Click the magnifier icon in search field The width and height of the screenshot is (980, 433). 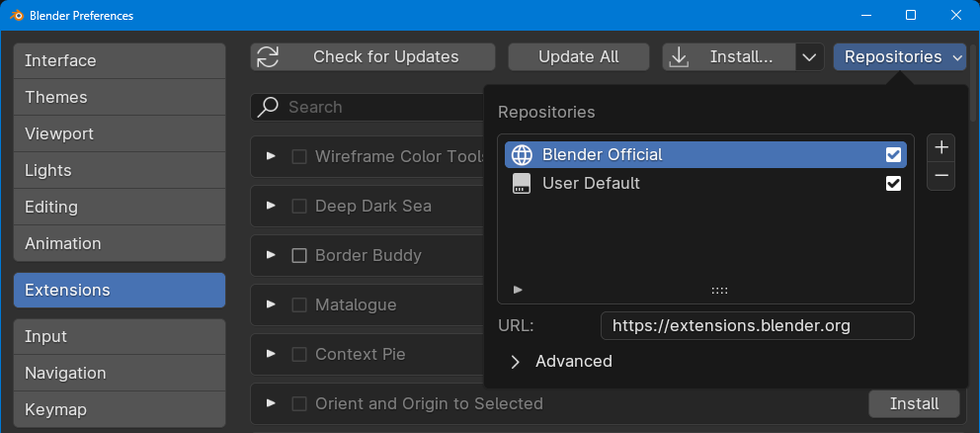268,107
